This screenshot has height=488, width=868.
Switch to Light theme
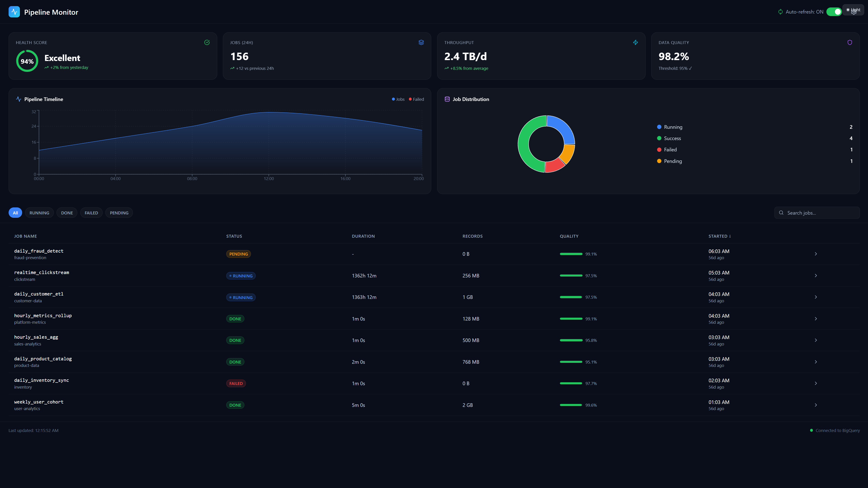point(853,10)
